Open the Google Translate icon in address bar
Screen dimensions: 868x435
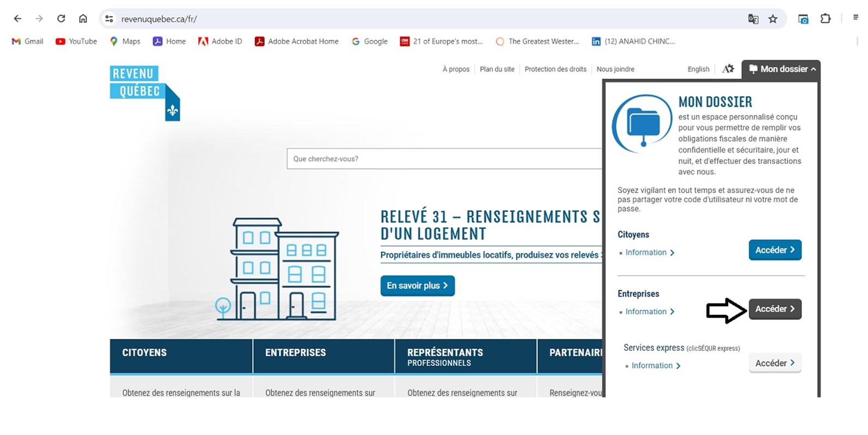click(x=753, y=19)
